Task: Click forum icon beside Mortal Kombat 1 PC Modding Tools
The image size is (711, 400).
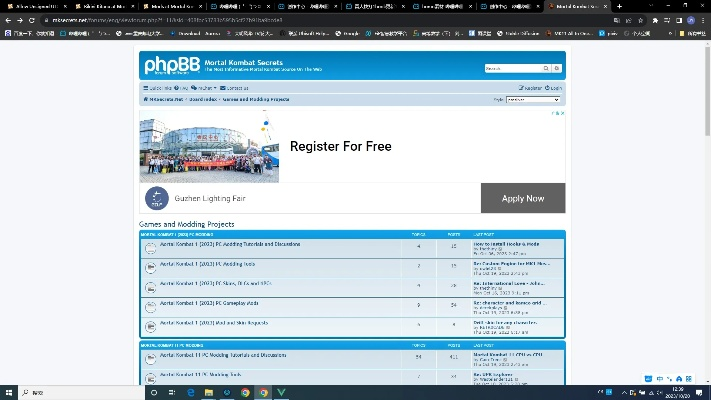Action: pos(151,268)
